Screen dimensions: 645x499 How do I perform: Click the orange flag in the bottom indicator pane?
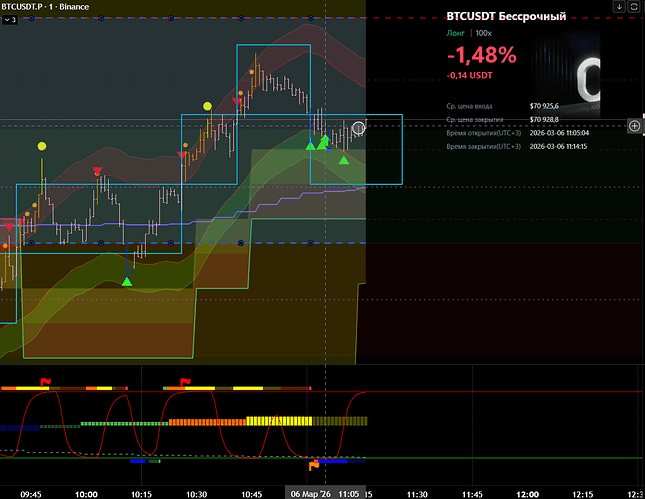pos(314,464)
